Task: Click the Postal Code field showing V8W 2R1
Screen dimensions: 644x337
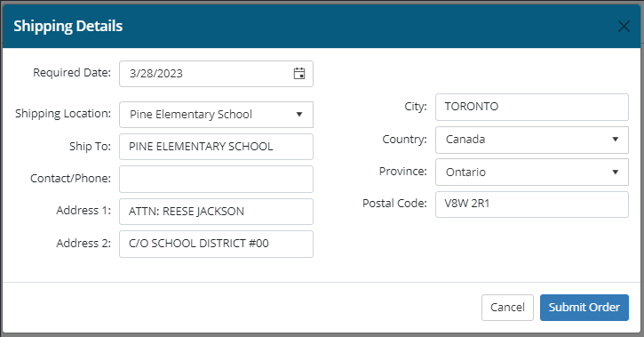Action: pyautogui.click(x=532, y=204)
